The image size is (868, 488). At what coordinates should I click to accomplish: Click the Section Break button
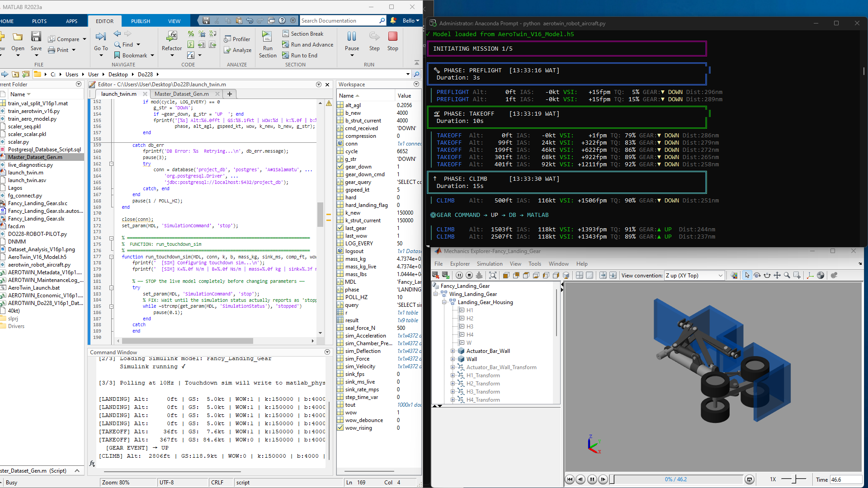click(303, 34)
